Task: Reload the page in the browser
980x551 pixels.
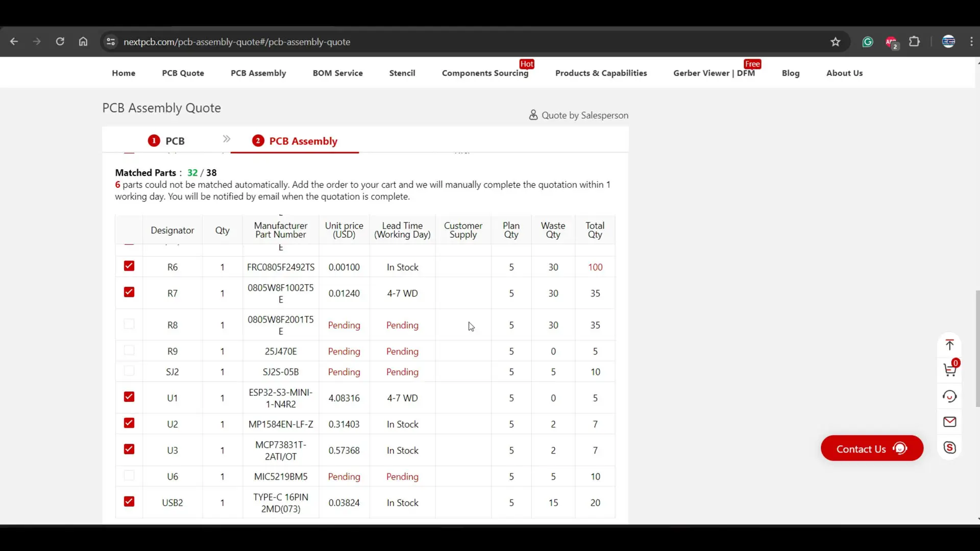Action: pos(60,42)
